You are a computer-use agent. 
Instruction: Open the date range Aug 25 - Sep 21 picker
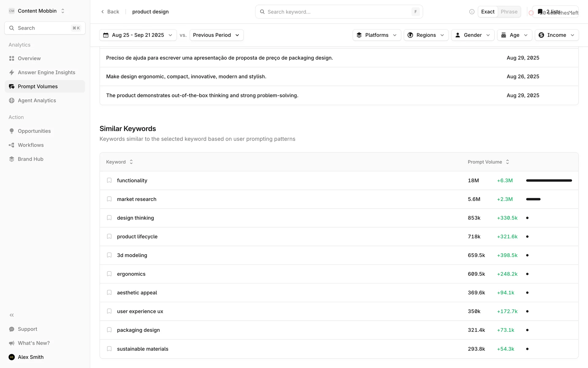coord(138,35)
